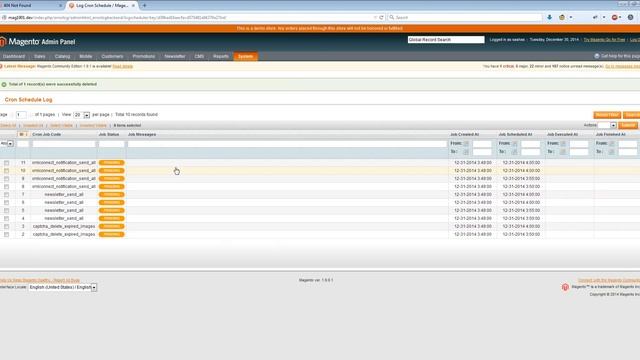This screenshot has width=640, height=360.
Task: Click the Get help for this page icon
Action: point(597,56)
